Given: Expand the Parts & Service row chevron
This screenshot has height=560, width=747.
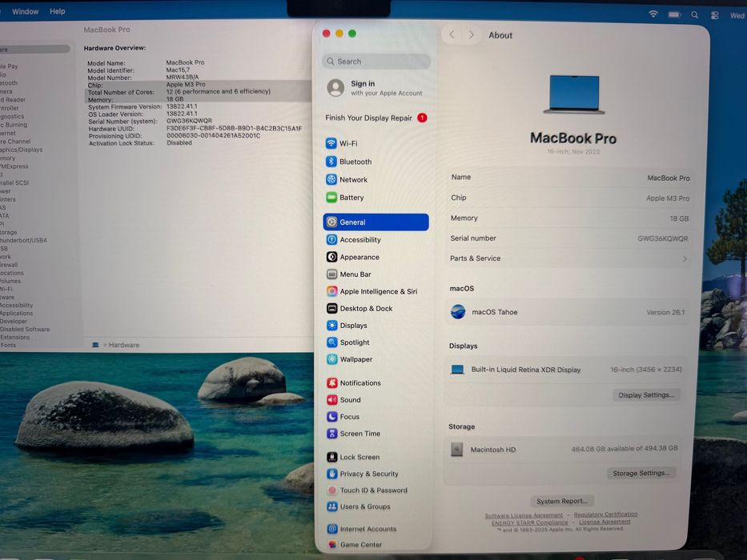Looking at the screenshot, I should tap(685, 258).
